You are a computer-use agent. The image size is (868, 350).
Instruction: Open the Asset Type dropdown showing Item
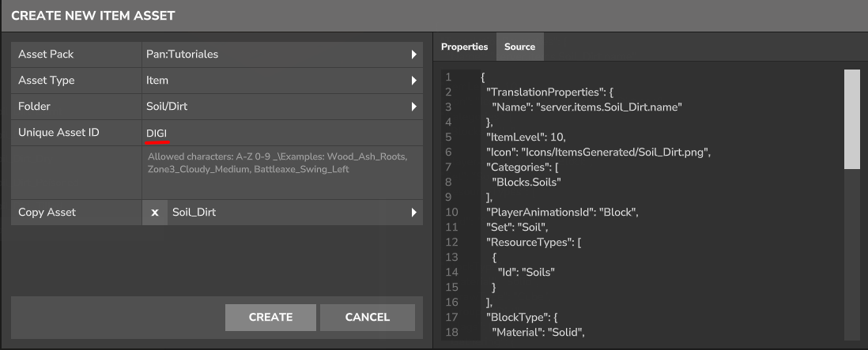277,81
